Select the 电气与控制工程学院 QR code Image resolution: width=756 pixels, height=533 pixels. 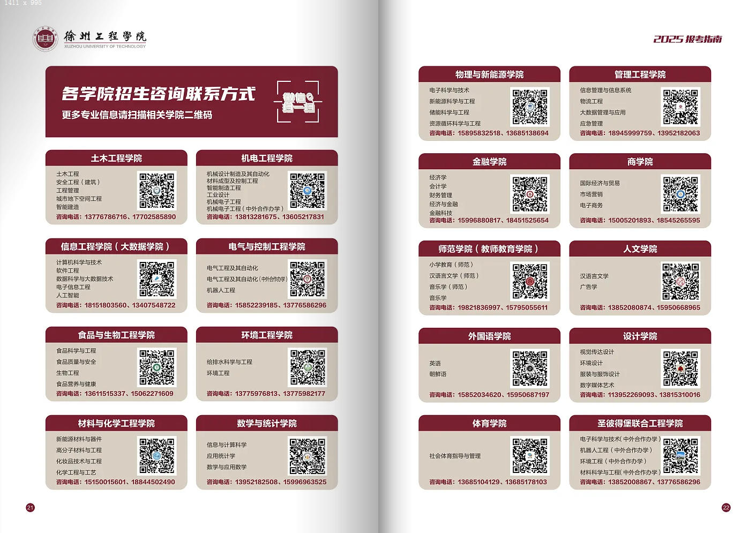click(x=308, y=279)
